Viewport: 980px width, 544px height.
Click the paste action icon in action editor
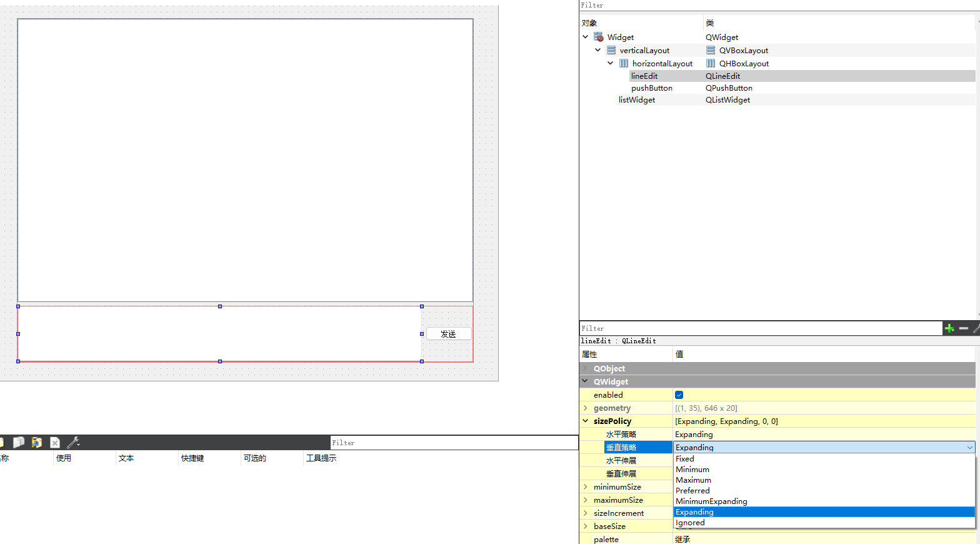(37, 443)
